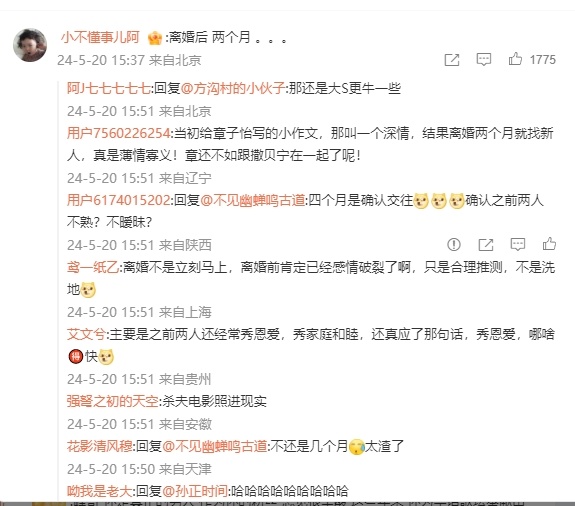The width and height of the screenshot is (575, 506).
Task: Open 用户7560226254's profile
Action: [x=118, y=133]
